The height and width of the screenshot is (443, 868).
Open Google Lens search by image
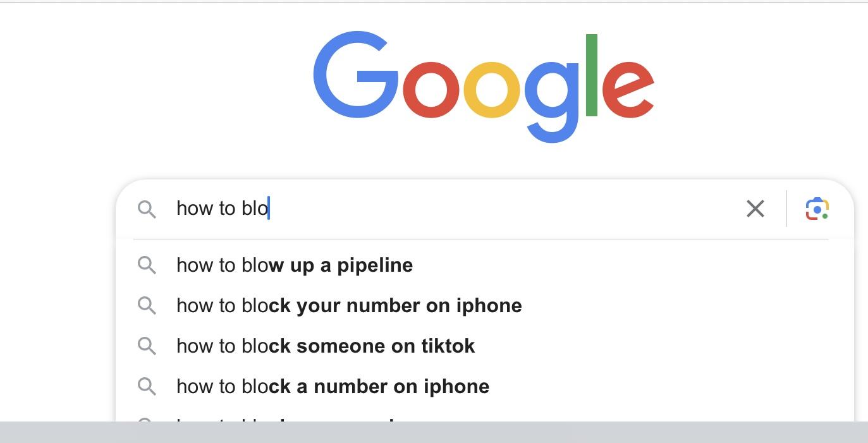(x=817, y=209)
